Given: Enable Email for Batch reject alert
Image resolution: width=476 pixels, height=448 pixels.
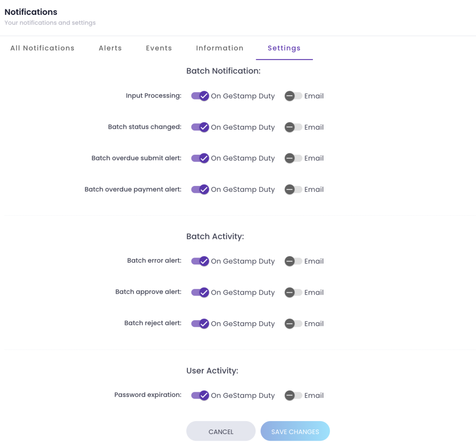Looking at the screenshot, I should click(292, 323).
